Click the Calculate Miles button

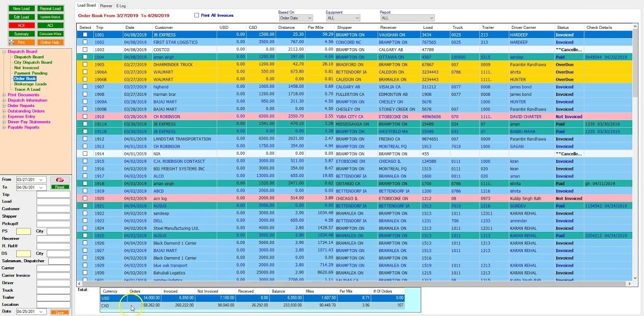pos(50,34)
